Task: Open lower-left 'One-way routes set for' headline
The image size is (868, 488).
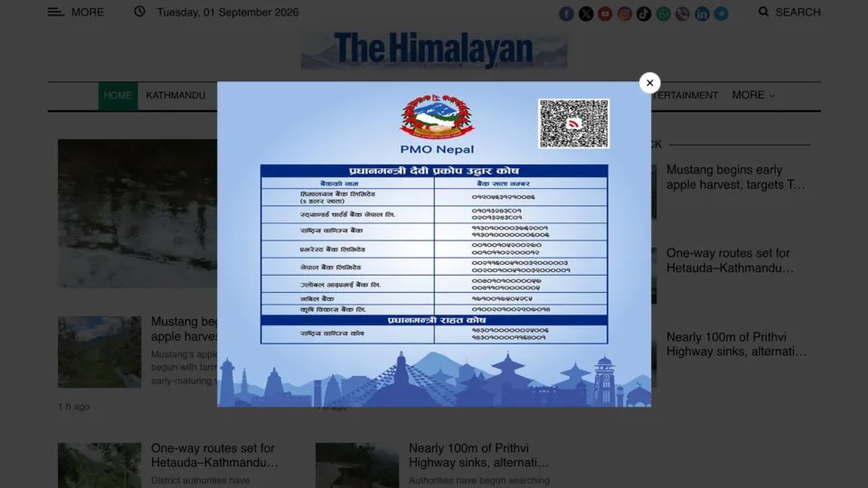Action: point(215,455)
